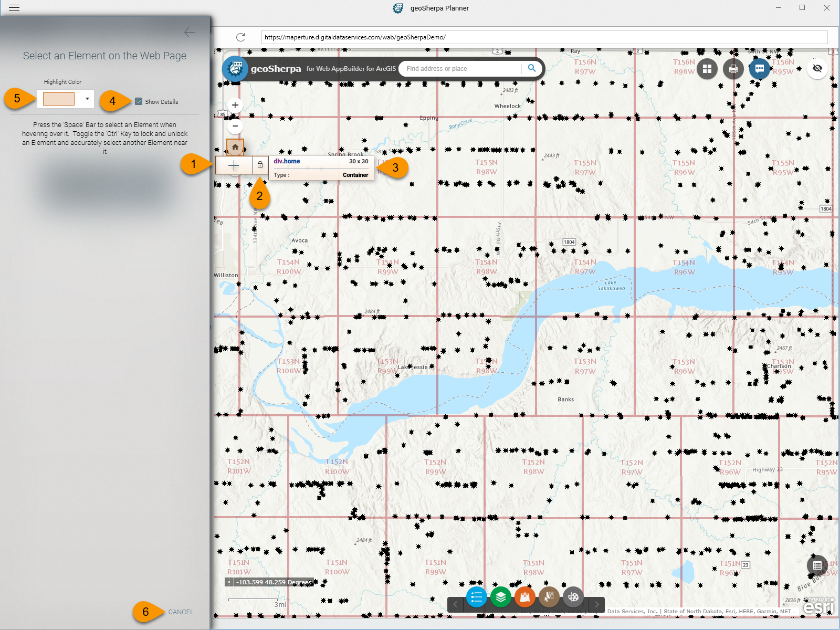Maximize the geoSherpa Planner window

click(802, 8)
